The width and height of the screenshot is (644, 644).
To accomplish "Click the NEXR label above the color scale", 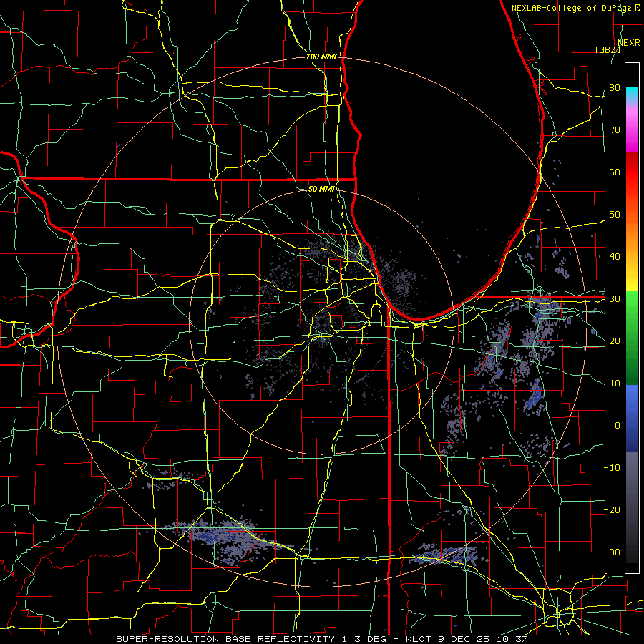I will (629, 43).
